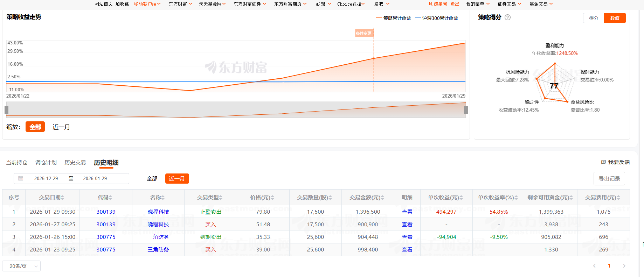Filter history records by 近一月

pos(177,179)
